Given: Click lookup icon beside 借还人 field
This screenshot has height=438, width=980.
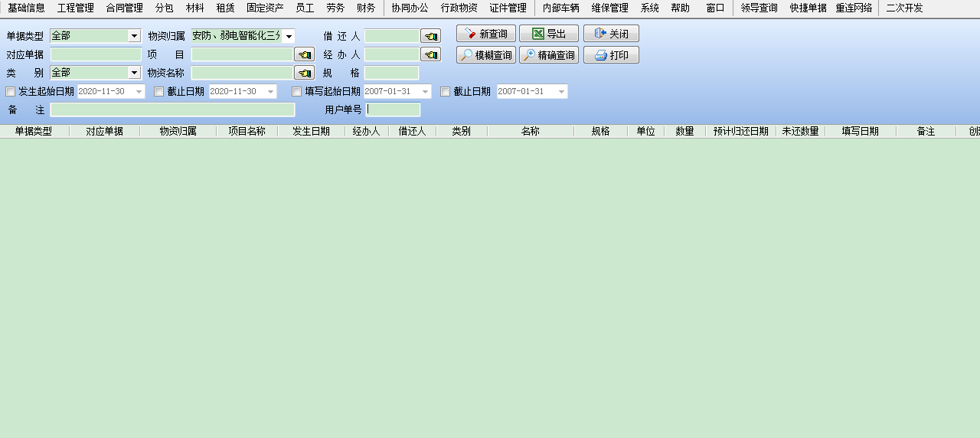Looking at the screenshot, I should tap(430, 36).
